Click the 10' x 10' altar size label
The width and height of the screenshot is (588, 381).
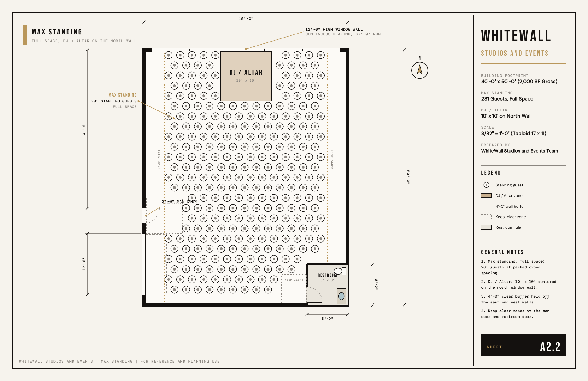click(x=246, y=81)
